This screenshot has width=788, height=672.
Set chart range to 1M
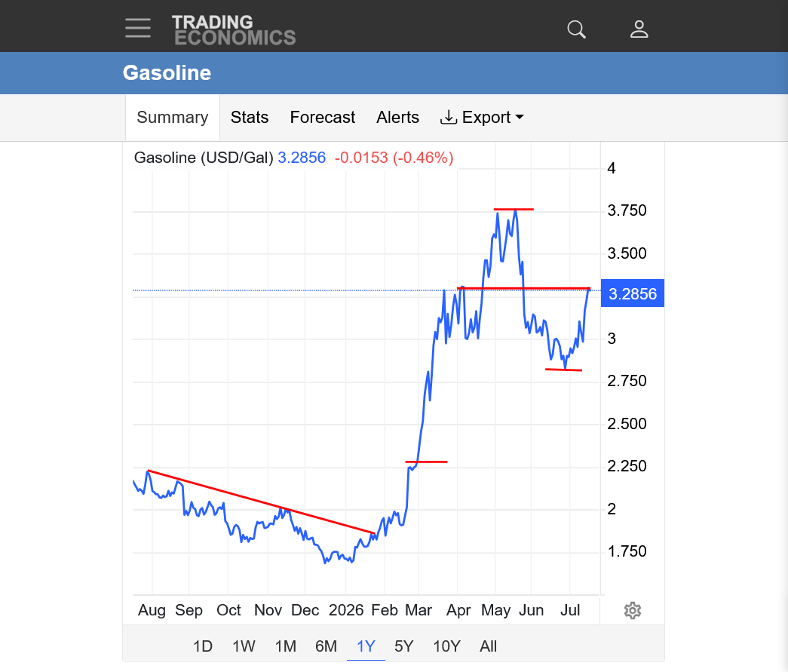click(286, 646)
